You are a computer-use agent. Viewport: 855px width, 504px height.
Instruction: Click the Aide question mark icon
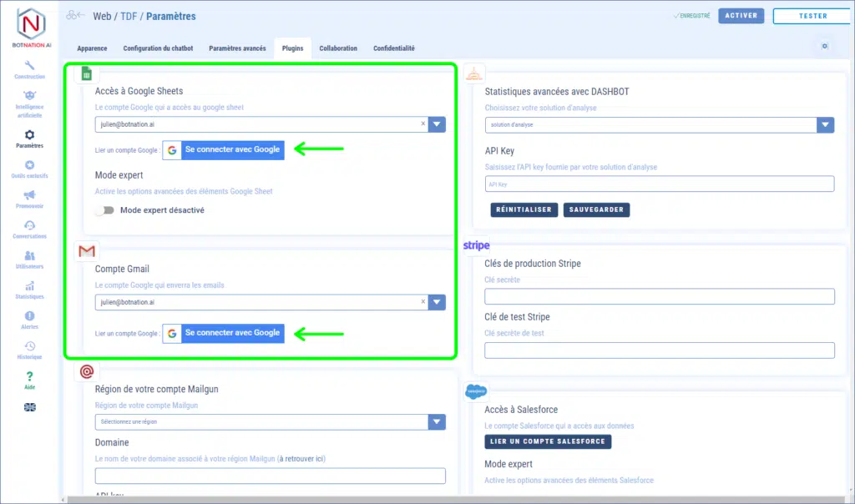click(x=30, y=377)
